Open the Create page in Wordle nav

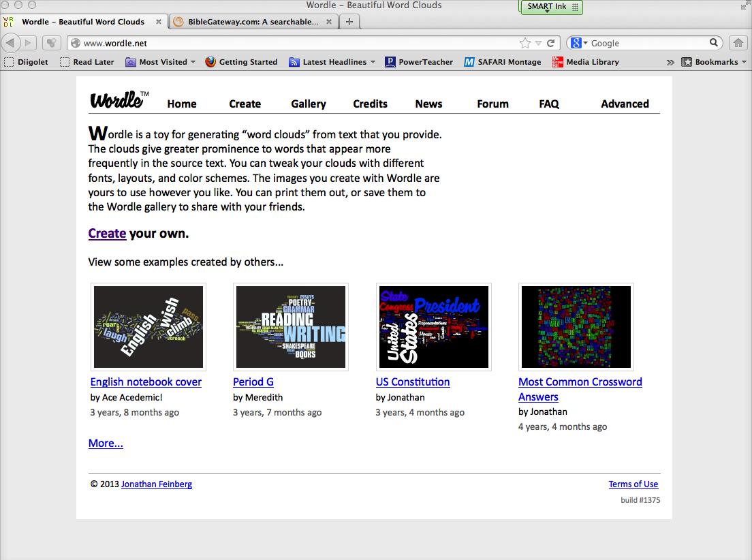click(x=245, y=104)
